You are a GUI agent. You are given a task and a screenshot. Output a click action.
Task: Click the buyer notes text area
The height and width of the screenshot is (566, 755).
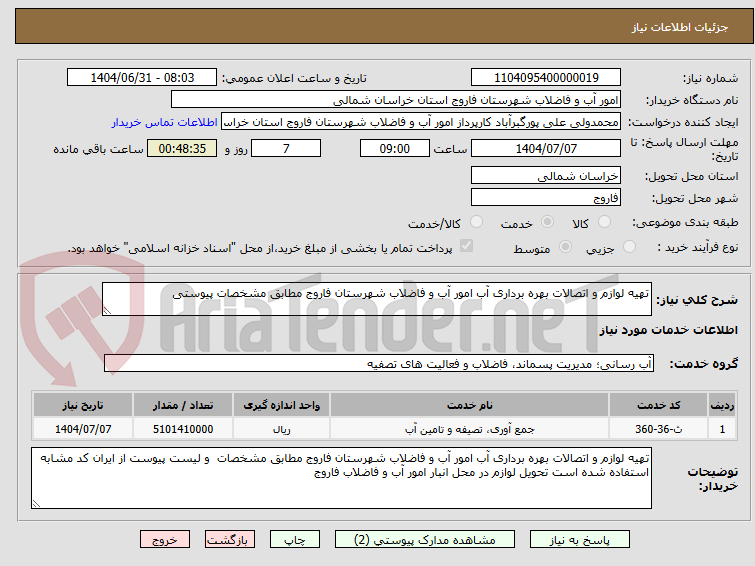click(341, 478)
